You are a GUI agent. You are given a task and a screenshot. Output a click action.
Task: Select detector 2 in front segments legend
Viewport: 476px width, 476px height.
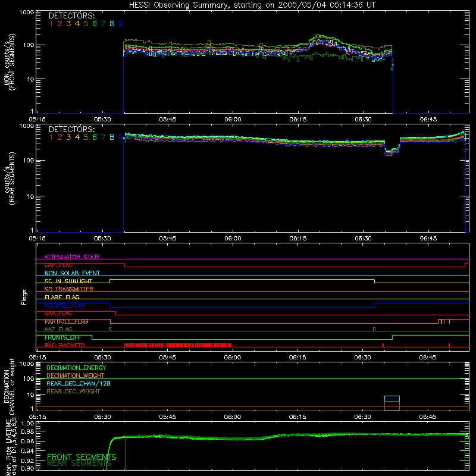60,24
